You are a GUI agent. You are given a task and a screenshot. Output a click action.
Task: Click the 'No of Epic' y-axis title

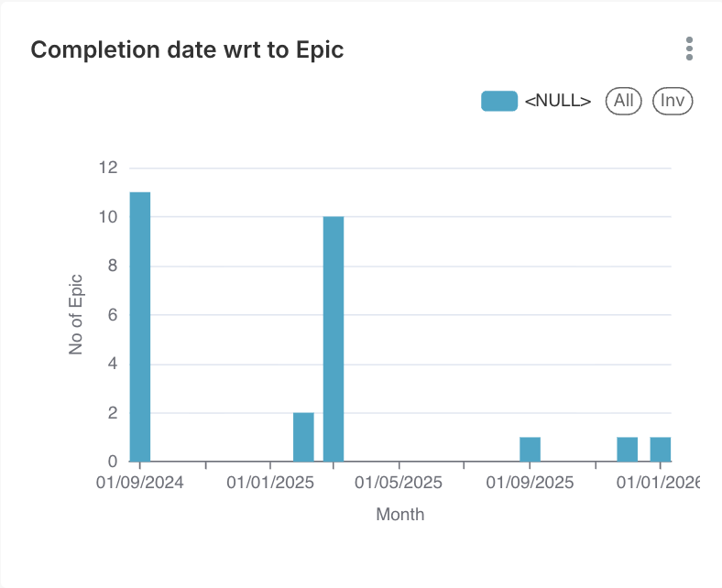click(x=77, y=314)
